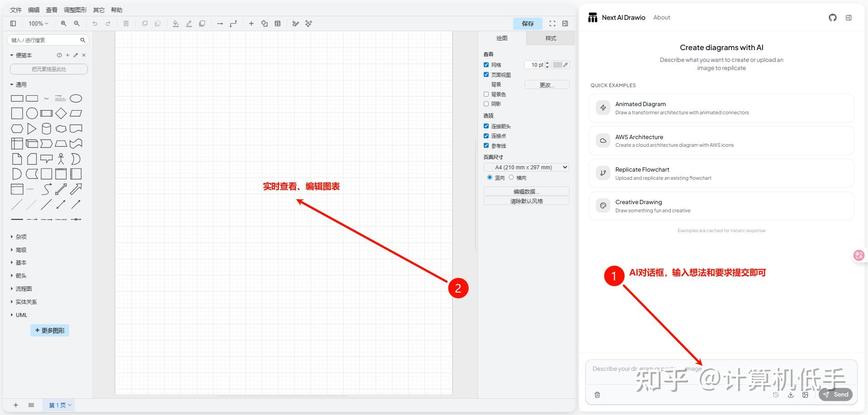
Task: Open the waypoint connector style tool
Action: [x=233, y=23]
